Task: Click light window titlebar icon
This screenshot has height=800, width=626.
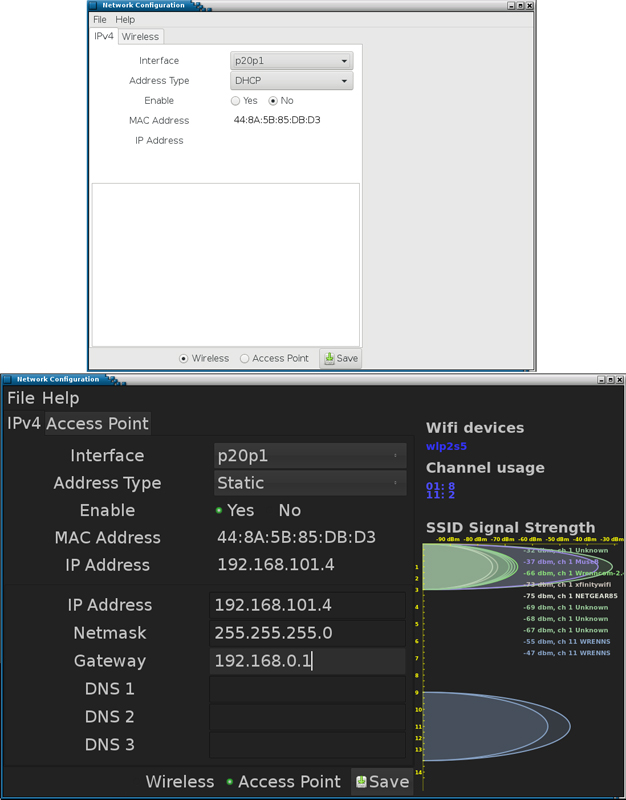Action: coord(93,6)
